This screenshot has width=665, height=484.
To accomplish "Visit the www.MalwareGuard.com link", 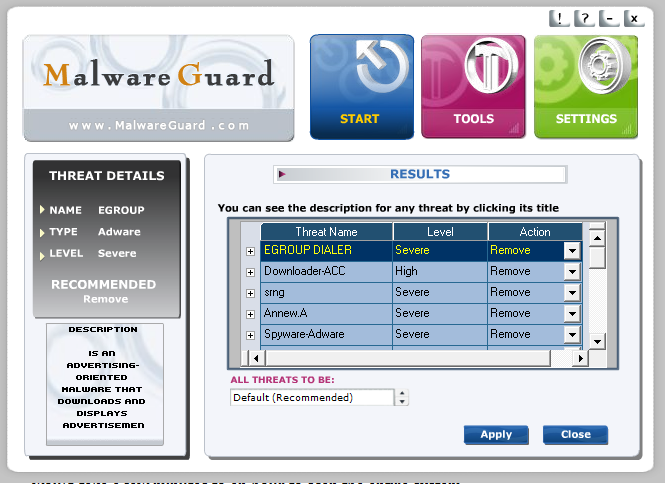I will pyautogui.click(x=159, y=126).
